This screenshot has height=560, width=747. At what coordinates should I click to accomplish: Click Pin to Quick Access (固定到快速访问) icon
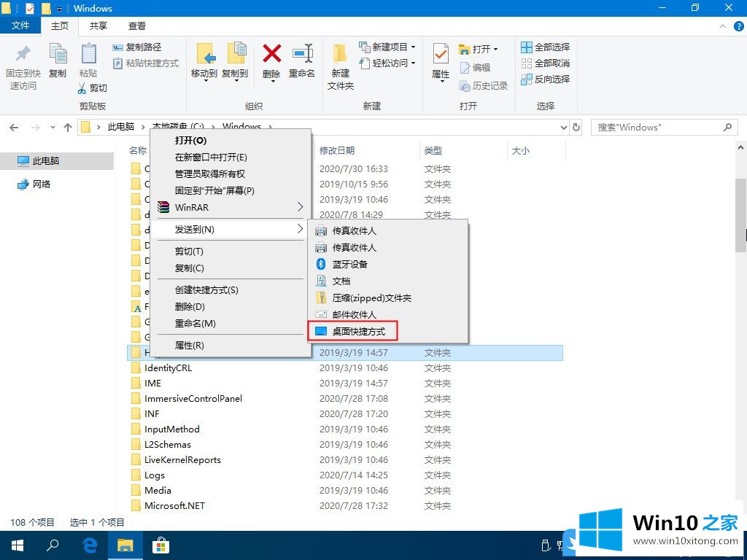click(23, 55)
